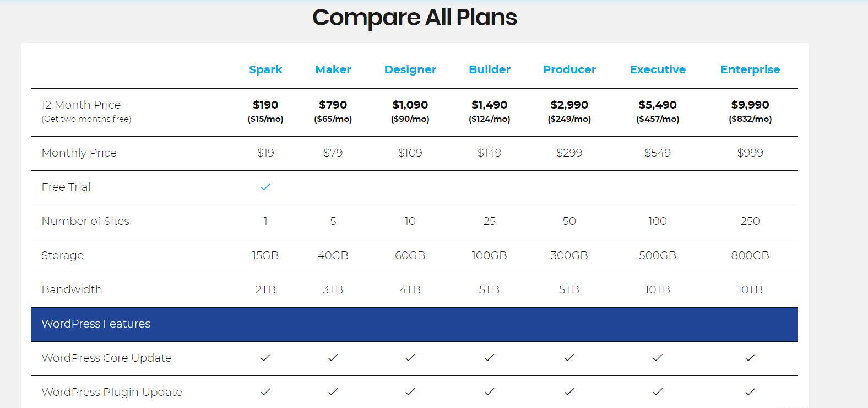Viewport: 868px width, 408px height.
Task: Open the Builder plan link
Action: point(489,69)
